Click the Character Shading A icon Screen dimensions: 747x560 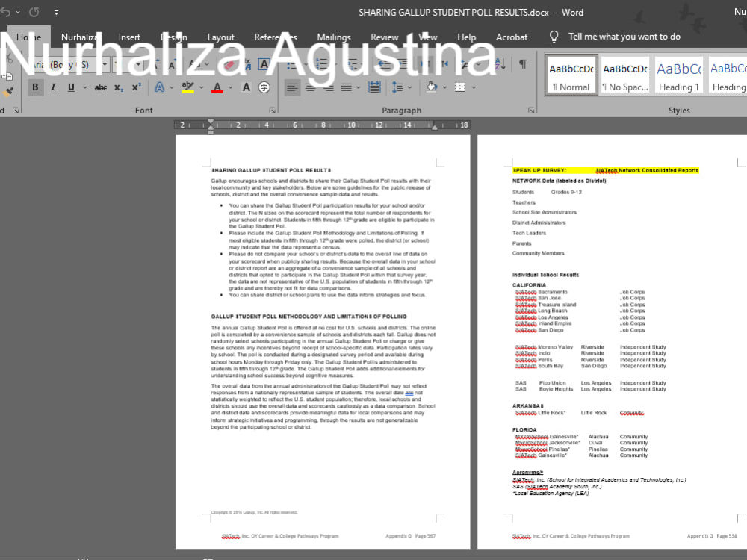tap(247, 87)
